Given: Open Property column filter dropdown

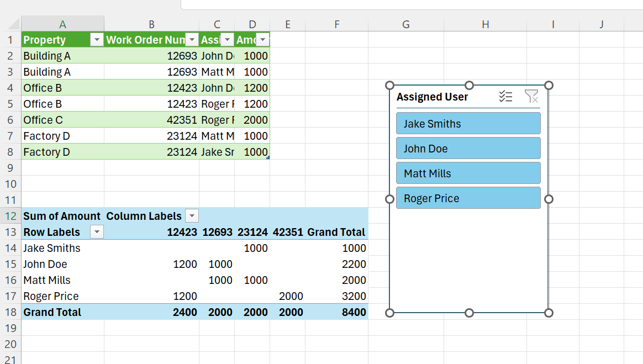Looking at the screenshot, I should pos(97,40).
